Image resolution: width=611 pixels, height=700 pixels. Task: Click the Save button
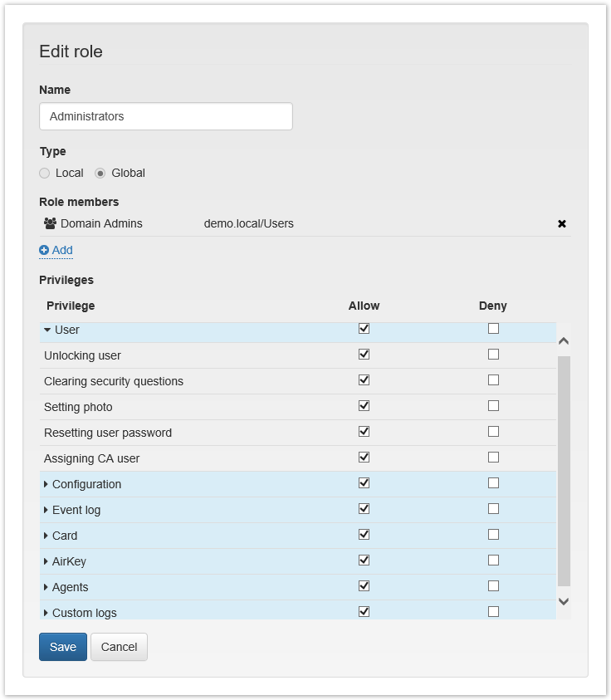(62, 647)
